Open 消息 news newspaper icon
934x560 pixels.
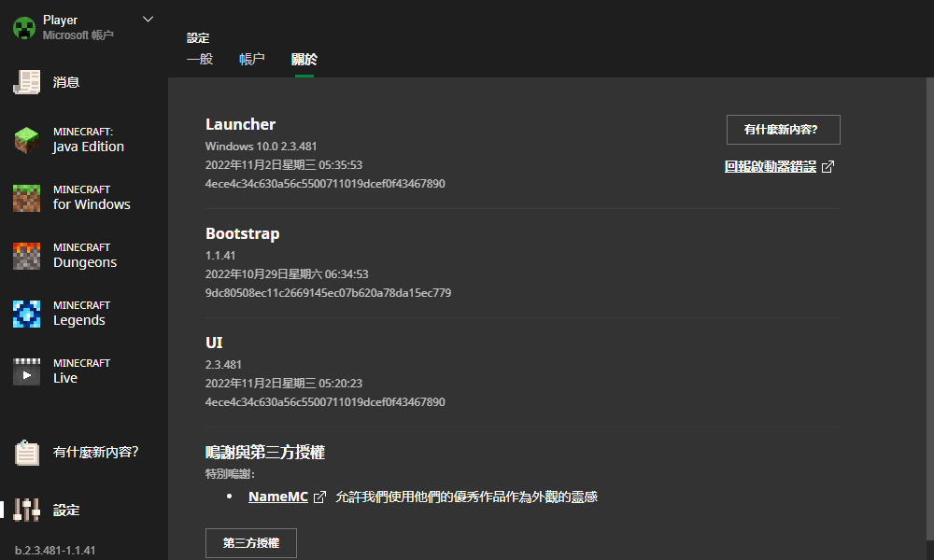click(27, 82)
